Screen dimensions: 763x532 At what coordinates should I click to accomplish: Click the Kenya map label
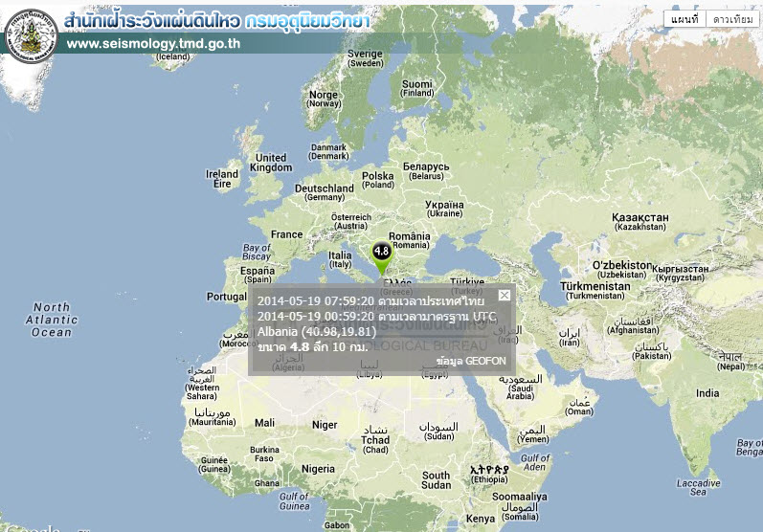pos(481,519)
